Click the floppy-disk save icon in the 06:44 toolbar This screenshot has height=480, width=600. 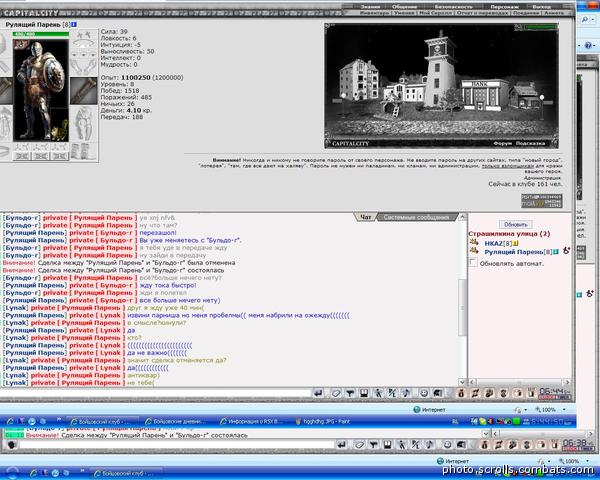[x=364, y=393]
